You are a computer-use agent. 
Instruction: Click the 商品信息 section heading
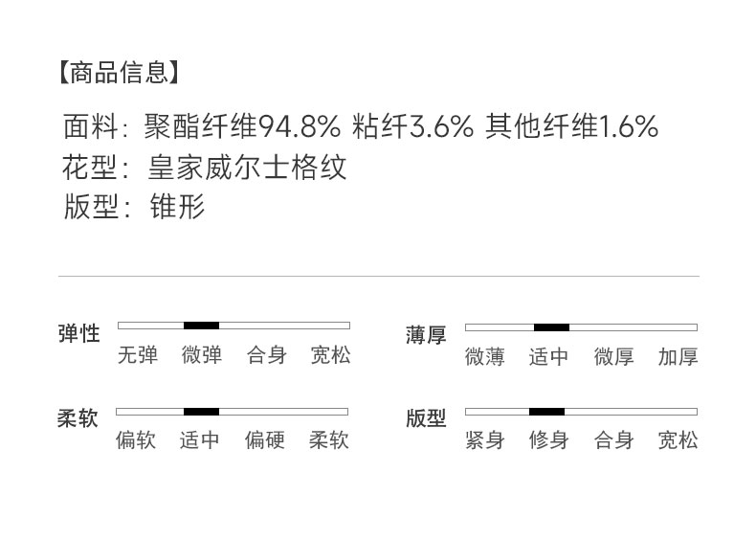pyautogui.click(x=118, y=72)
